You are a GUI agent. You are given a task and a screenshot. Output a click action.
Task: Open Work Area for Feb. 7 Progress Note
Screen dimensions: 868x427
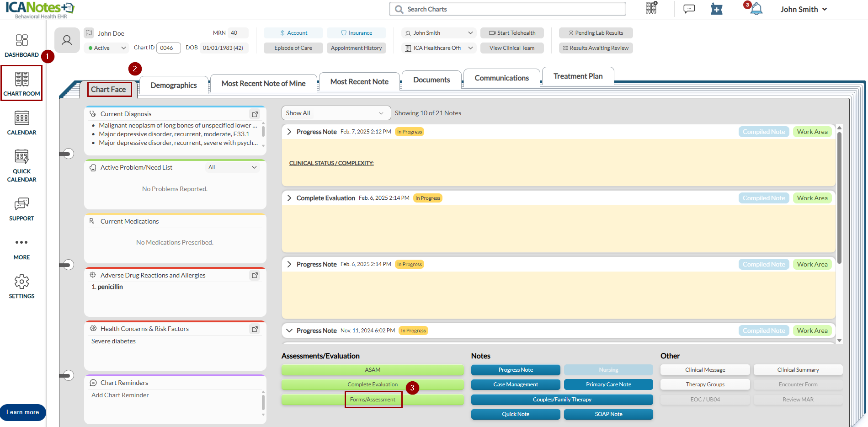coord(812,132)
